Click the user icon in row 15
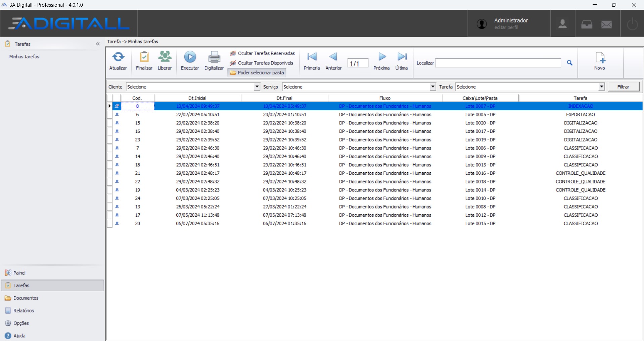644x341 pixels. pos(117,123)
